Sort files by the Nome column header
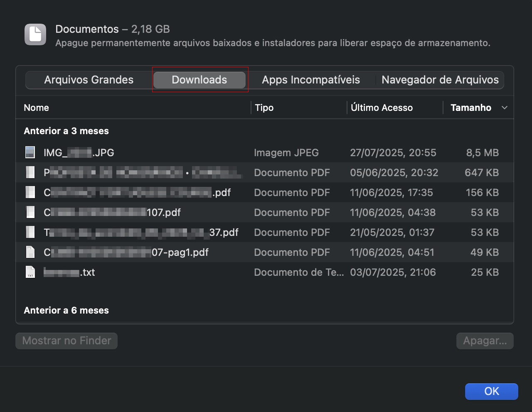The width and height of the screenshot is (532, 412). coord(36,108)
